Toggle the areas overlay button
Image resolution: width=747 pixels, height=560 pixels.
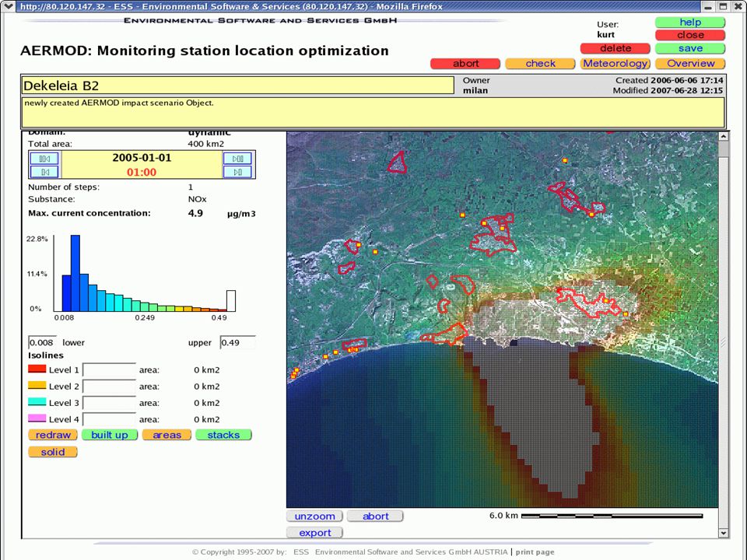167,435
